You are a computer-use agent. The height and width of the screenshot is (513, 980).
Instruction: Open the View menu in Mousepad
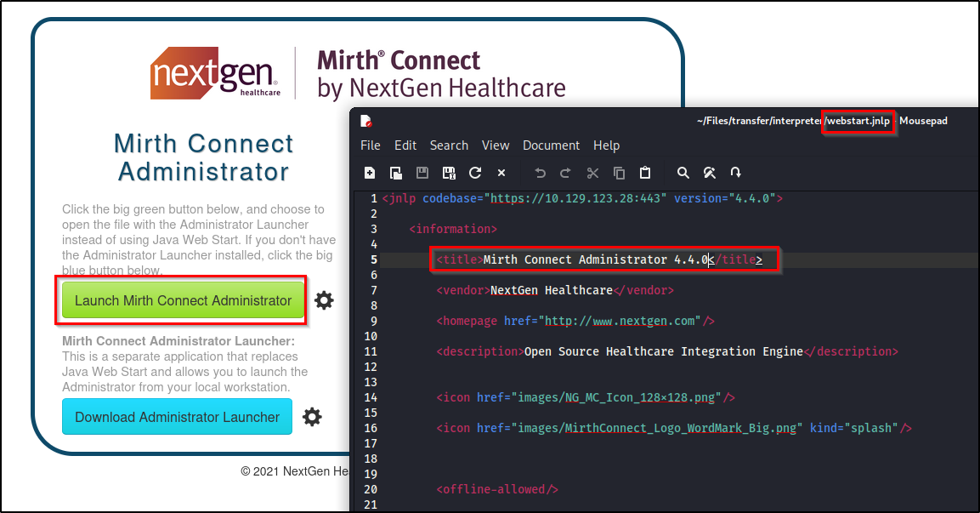(495, 145)
